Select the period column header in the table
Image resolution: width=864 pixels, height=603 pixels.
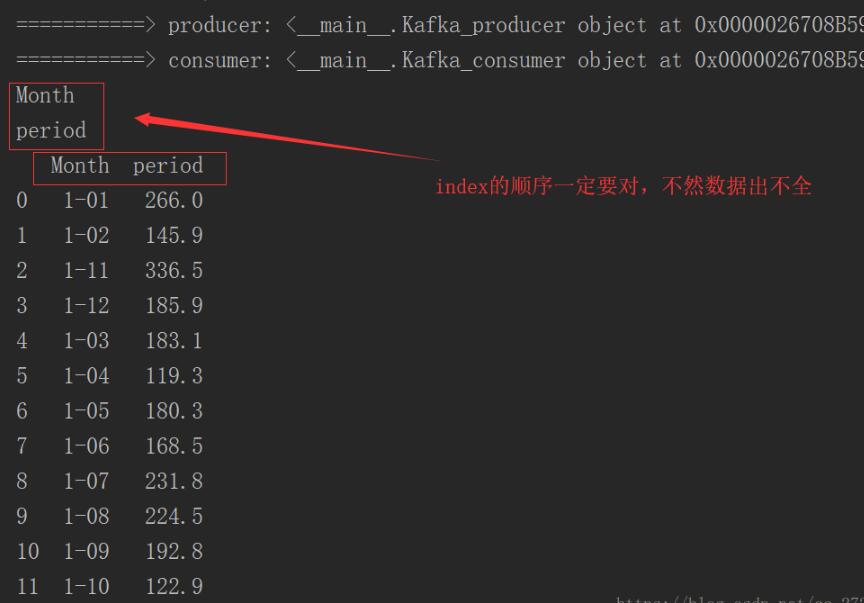click(x=168, y=166)
